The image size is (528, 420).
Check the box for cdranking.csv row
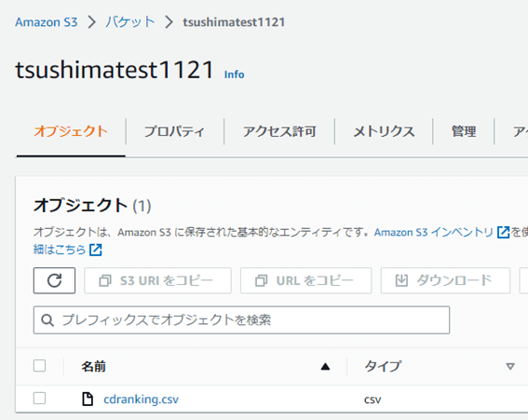coord(39,398)
